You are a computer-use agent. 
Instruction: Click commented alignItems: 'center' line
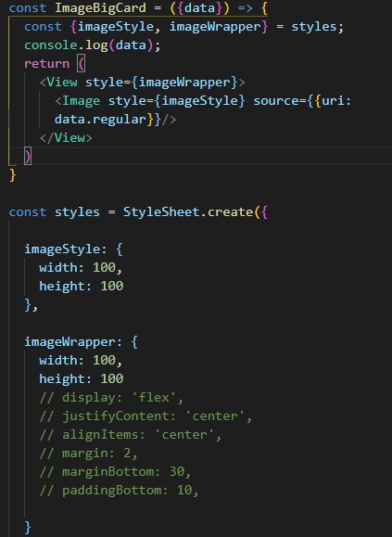(x=131, y=435)
